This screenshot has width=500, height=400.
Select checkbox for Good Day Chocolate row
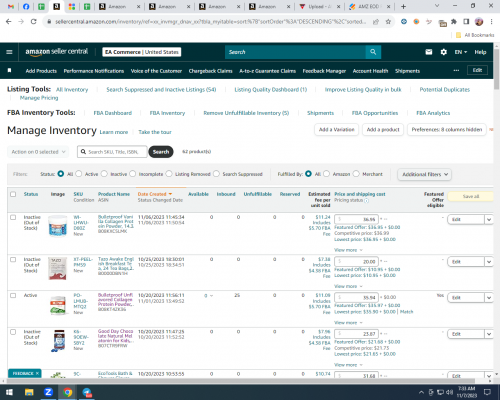(x=13, y=332)
